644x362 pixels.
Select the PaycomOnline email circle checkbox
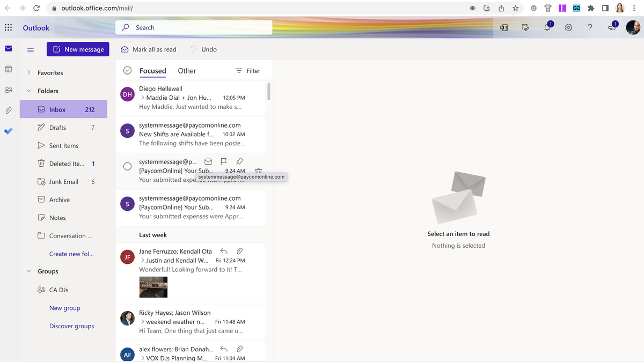(x=127, y=166)
